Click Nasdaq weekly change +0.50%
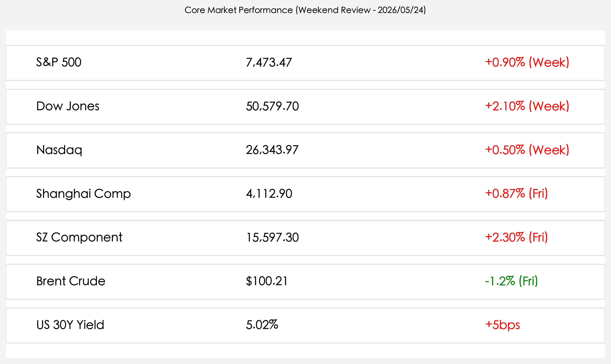The image size is (611, 364). pyautogui.click(x=527, y=150)
